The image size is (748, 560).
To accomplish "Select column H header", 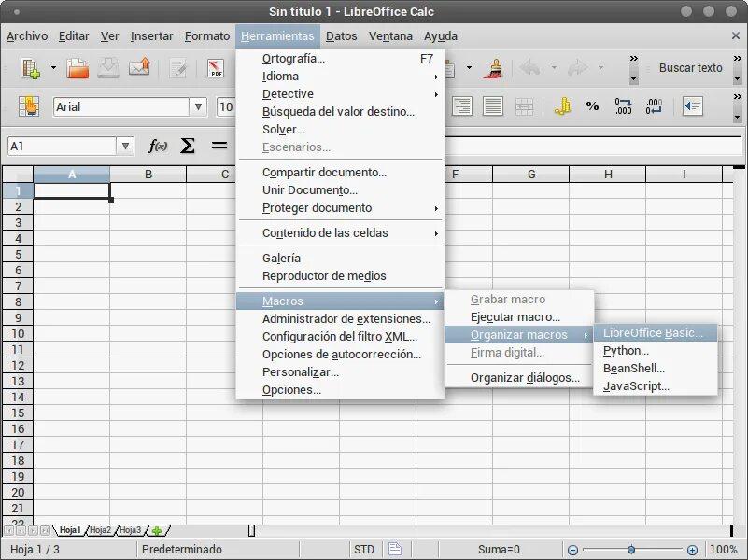I will [x=608, y=175].
